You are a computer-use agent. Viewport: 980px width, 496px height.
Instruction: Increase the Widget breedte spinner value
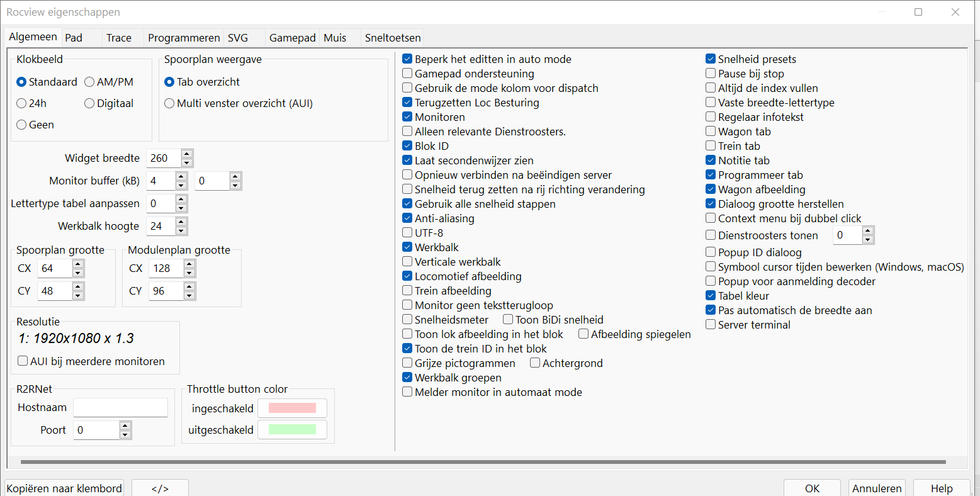pyautogui.click(x=187, y=154)
